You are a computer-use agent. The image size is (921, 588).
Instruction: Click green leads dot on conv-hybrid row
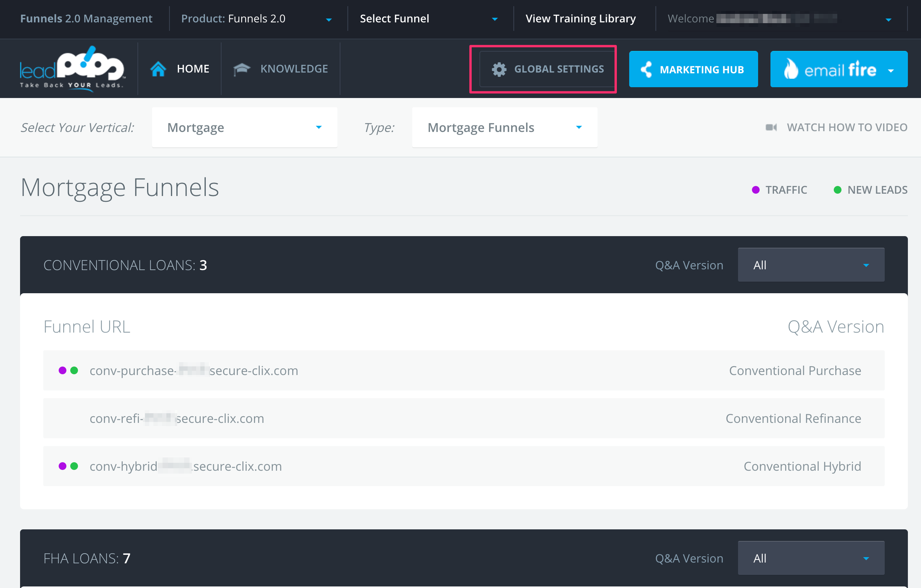coord(74,466)
